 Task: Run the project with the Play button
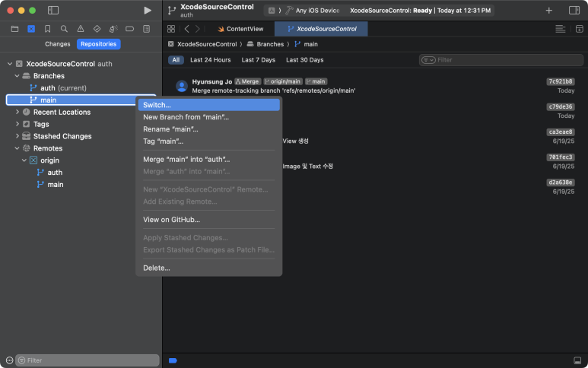click(x=148, y=10)
